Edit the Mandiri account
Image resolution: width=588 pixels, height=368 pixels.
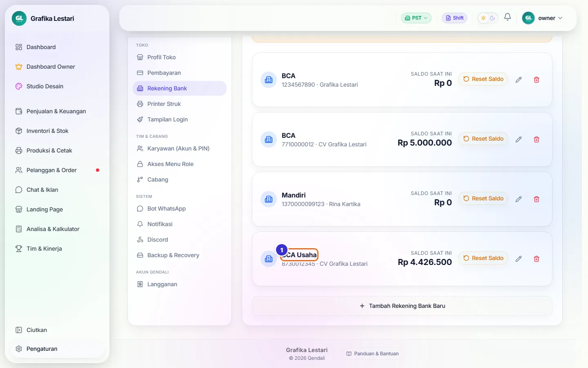point(519,199)
